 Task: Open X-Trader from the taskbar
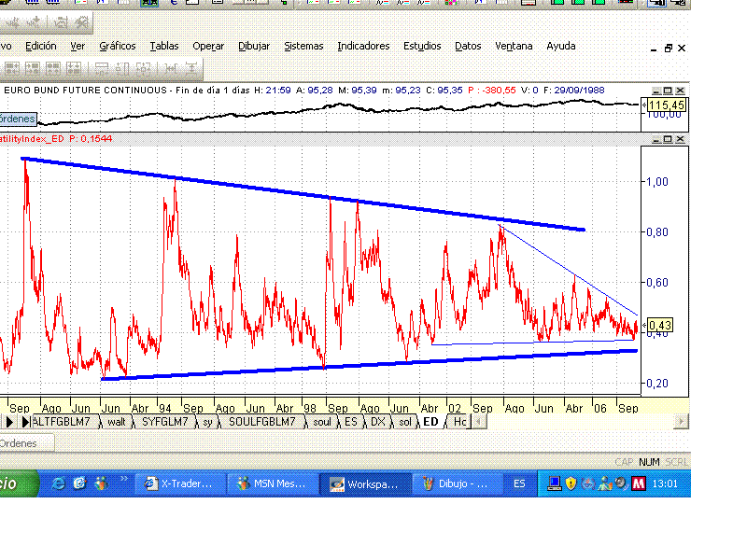[x=181, y=484]
